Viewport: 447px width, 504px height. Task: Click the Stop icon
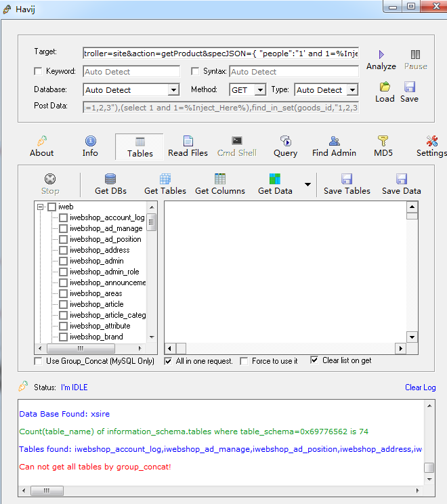[x=50, y=179]
